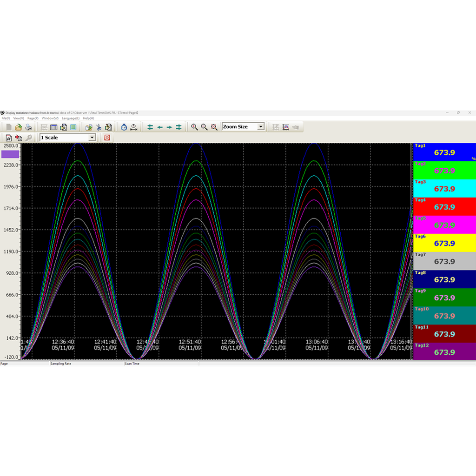Viewport: 476px width, 476px height.
Task: Click the stopwatch timer icon
Action: [124, 127]
